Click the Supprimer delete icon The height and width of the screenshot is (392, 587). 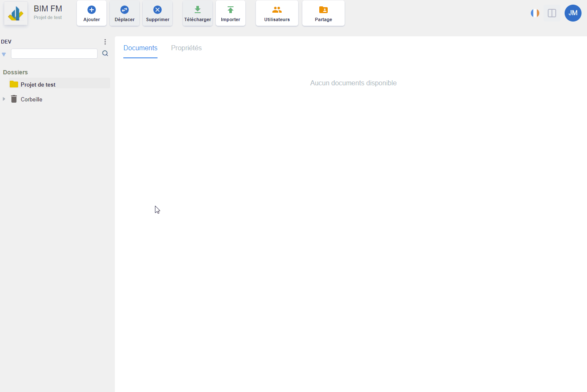pos(158,10)
